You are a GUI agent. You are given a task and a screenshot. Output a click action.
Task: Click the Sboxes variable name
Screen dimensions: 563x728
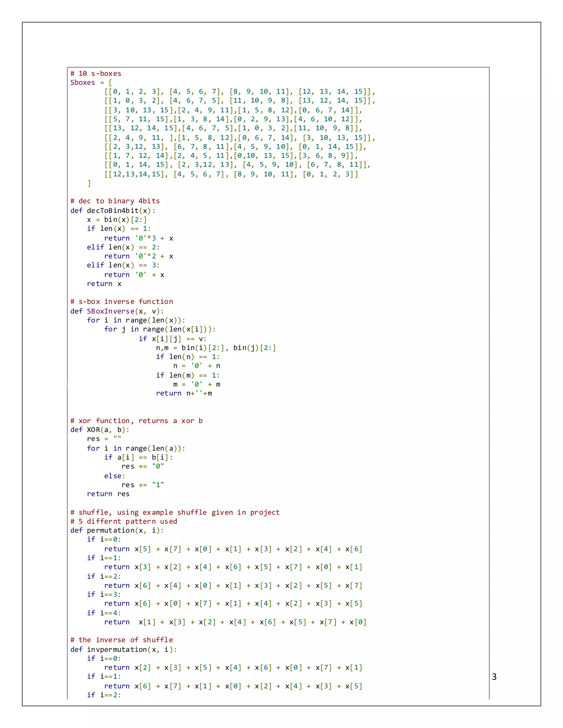[x=82, y=82]
